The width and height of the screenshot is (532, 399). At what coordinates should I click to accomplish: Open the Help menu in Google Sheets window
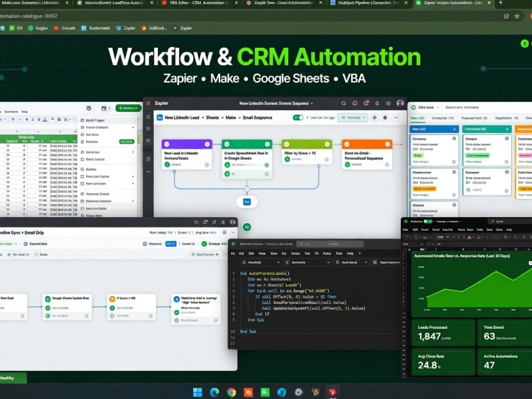coord(24,112)
